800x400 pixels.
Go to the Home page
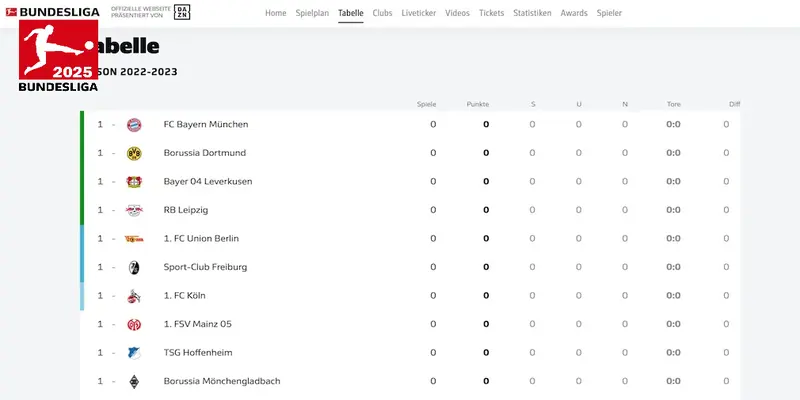point(276,13)
